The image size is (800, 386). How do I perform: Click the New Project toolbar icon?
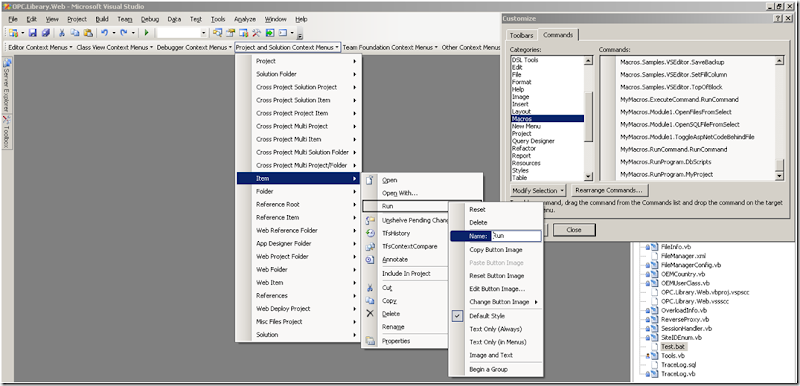(x=14, y=33)
